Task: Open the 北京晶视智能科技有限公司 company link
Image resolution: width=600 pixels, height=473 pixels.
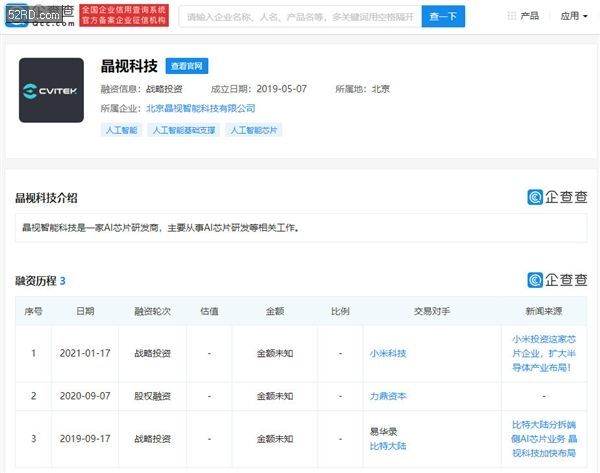Action: pos(200,108)
